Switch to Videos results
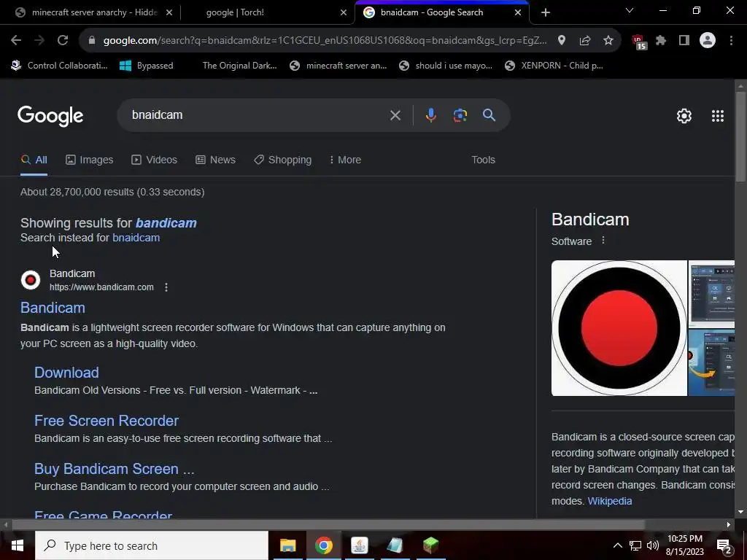 [155, 160]
